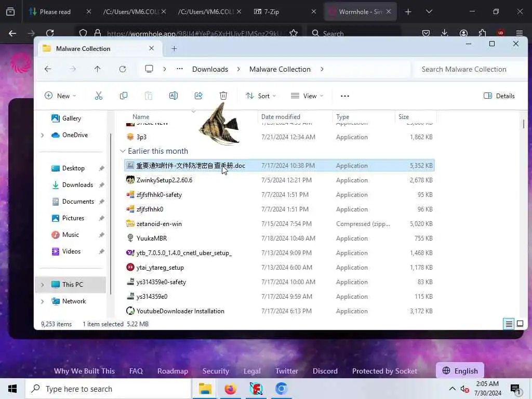Open Firefox downloads panel arrow icon

click(445, 33)
